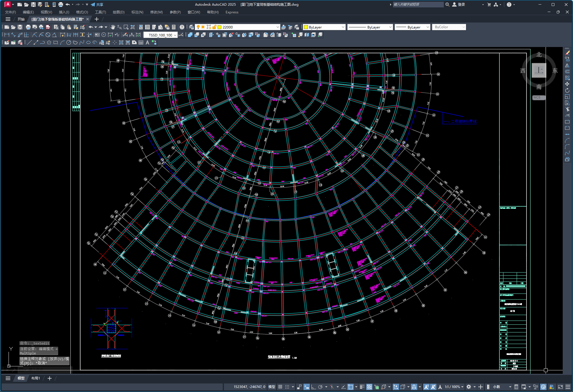Select the Rectangle drawing tool
This screenshot has height=392, width=573.
tap(56, 43)
